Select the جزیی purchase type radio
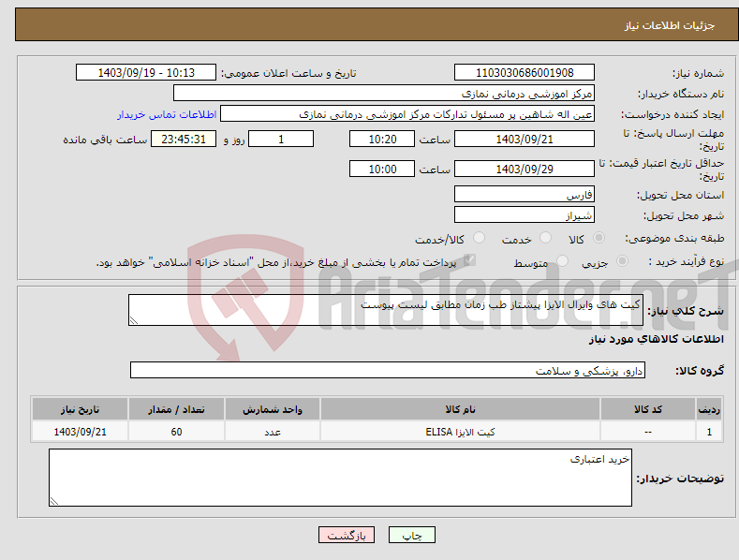The height and width of the screenshot is (560, 739). [622, 261]
